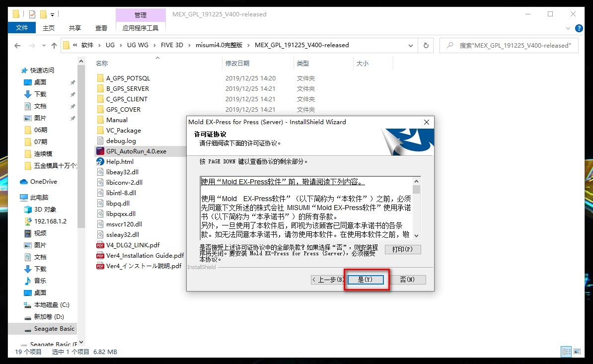Click the refresh icon beside the address bar
Viewport: 593px width, 364px height.
[x=426, y=45]
